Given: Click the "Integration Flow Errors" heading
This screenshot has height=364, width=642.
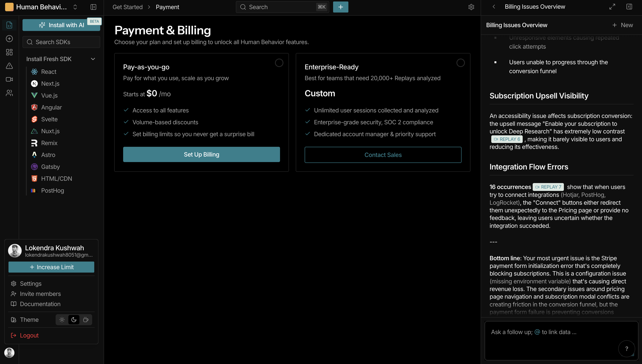Looking at the screenshot, I should pos(529,167).
